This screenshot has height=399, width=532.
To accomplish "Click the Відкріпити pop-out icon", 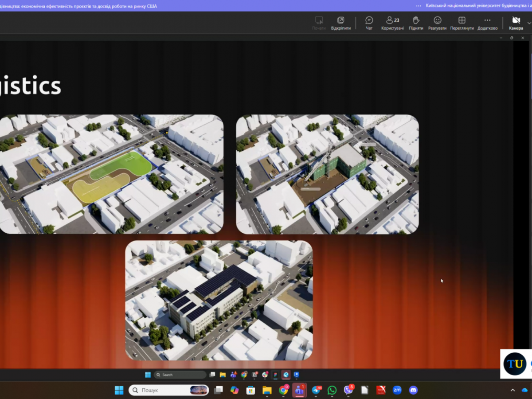I will (x=340, y=23).
